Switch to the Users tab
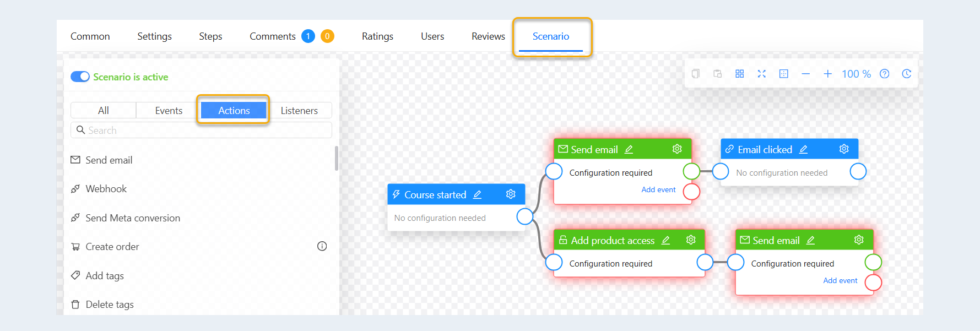Image resolution: width=980 pixels, height=331 pixels. 432,36
